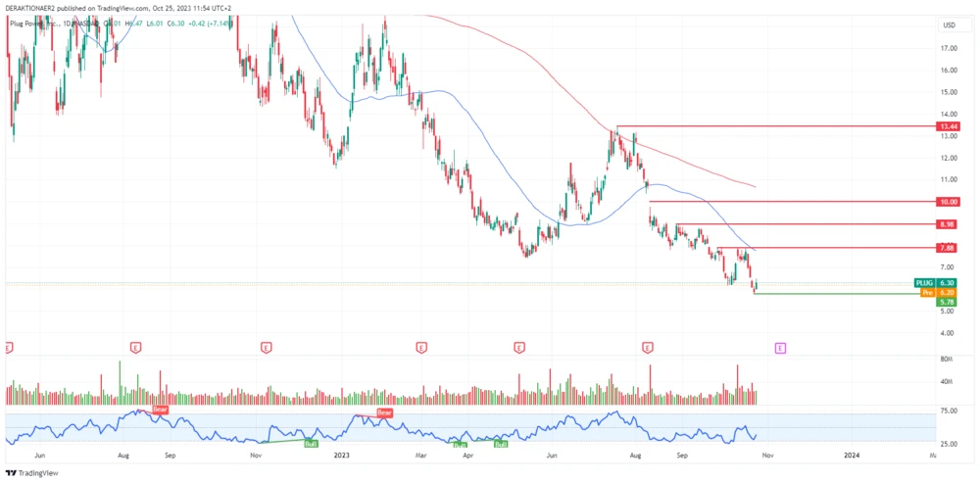Click the Bear divergence label near August 2022
980x483 pixels.
pyautogui.click(x=160, y=410)
